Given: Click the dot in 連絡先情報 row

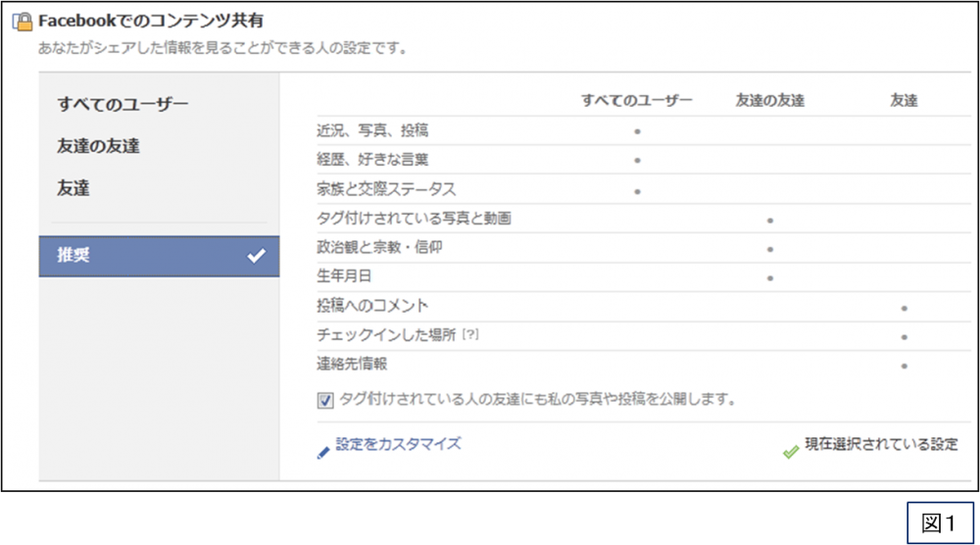Looking at the screenshot, I should point(904,366).
